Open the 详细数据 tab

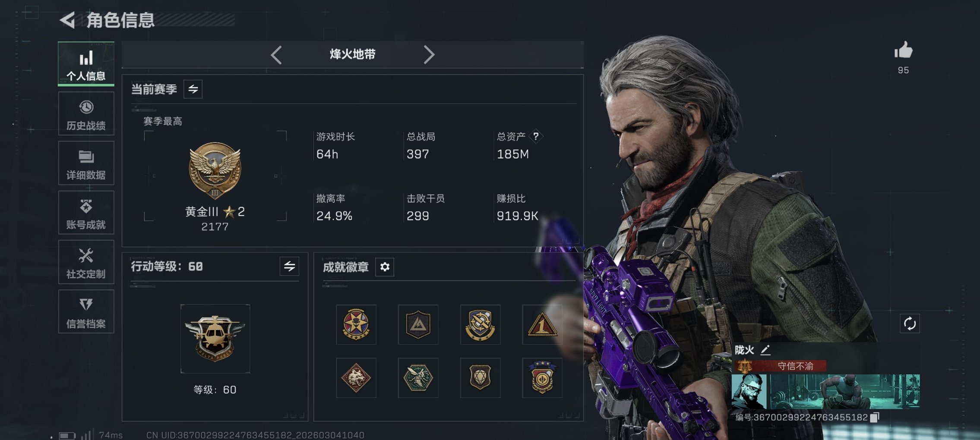[x=86, y=163]
